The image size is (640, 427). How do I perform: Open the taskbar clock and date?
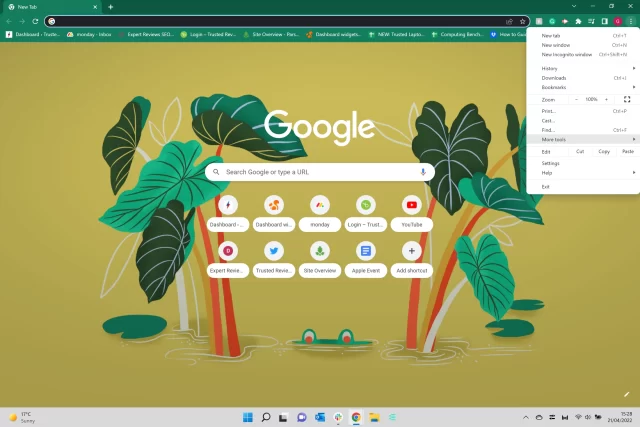click(x=620, y=417)
